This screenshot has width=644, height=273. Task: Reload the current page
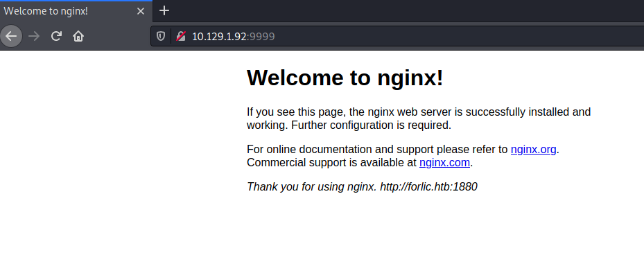[x=56, y=36]
